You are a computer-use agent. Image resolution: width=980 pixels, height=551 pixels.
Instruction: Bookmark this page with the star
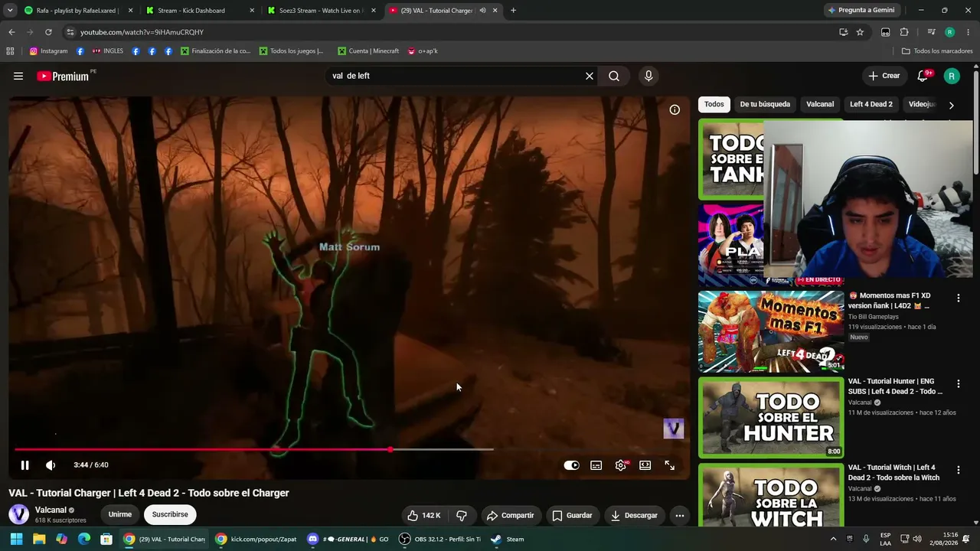point(860,32)
